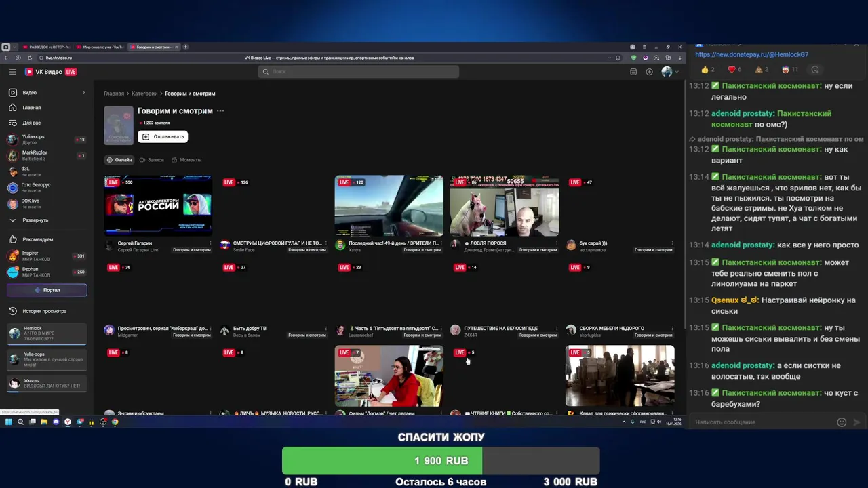Expand the subscriptions list with Развернуть

(47, 220)
